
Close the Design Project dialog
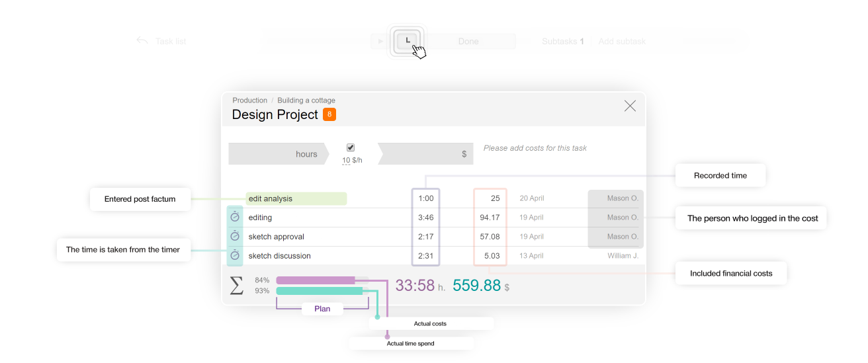point(630,106)
